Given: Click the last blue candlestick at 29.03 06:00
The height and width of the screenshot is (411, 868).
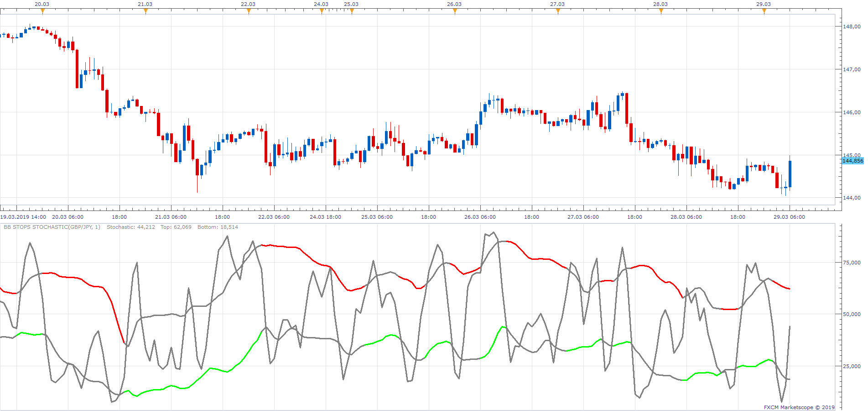Looking at the screenshot, I should [790, 174].
